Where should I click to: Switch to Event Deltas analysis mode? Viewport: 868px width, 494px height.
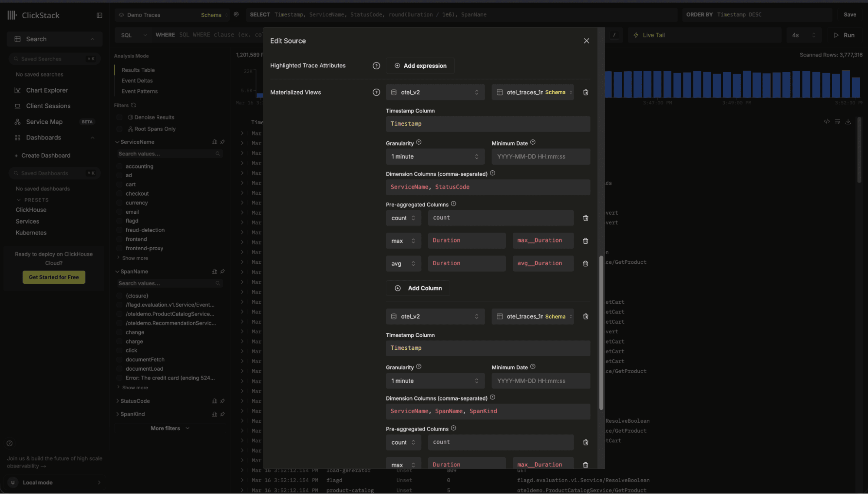[137, 81]
